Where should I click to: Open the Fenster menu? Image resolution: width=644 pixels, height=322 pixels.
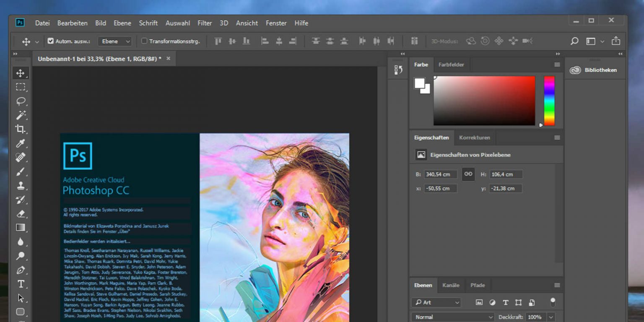276,23
